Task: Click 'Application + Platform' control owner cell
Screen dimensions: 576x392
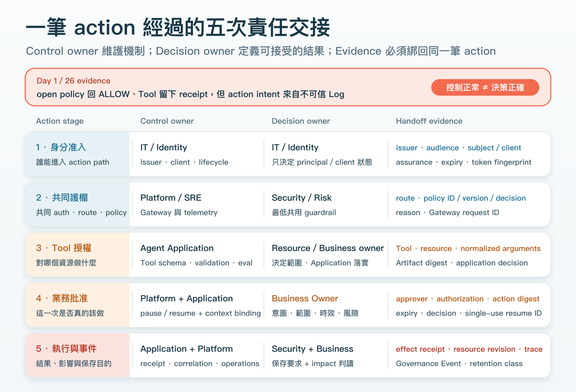Action: point(186,349)
